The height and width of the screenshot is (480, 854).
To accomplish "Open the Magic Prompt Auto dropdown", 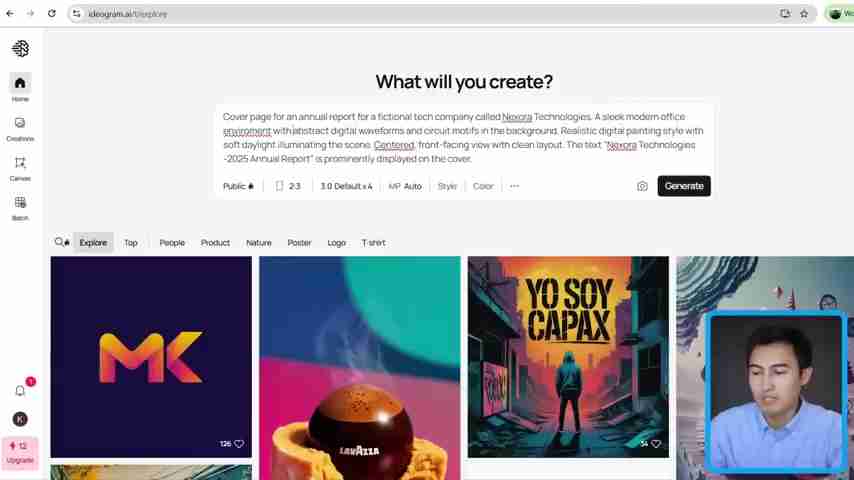I will (405, 186).
